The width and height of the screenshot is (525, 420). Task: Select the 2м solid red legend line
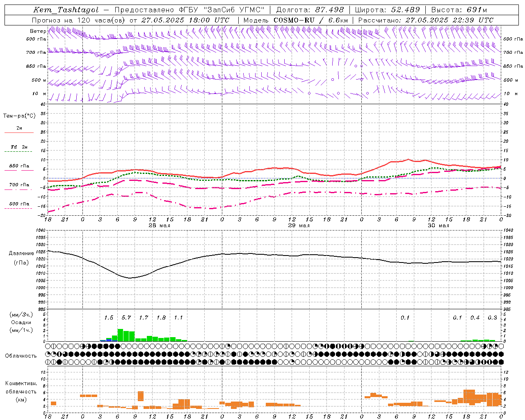pyautogui.click(x=19, y=132)
